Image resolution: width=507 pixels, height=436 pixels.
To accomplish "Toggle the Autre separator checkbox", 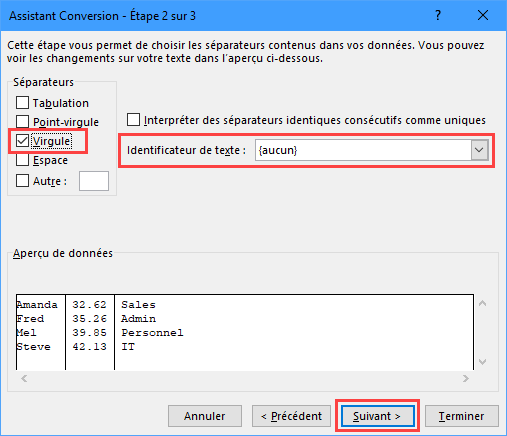I will click(x=22, y=181).
